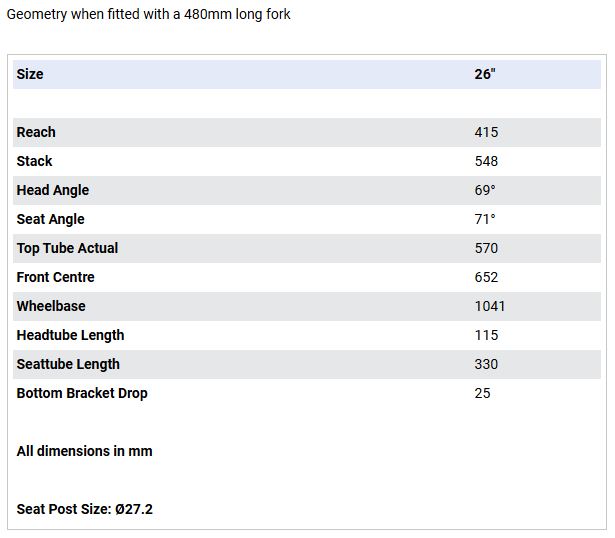
Task: Select the Head Angle row label
Action: 52,190
